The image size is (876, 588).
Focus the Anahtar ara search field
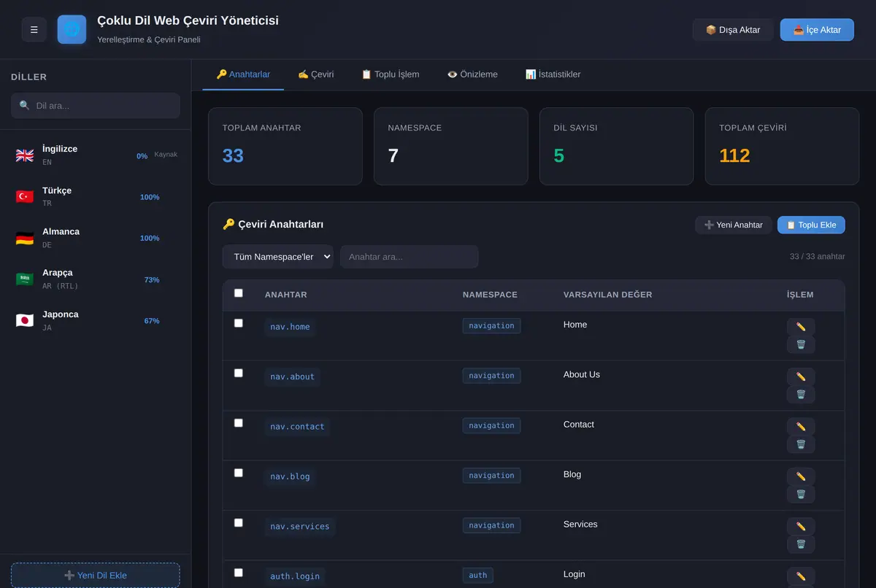pos(410,257)
